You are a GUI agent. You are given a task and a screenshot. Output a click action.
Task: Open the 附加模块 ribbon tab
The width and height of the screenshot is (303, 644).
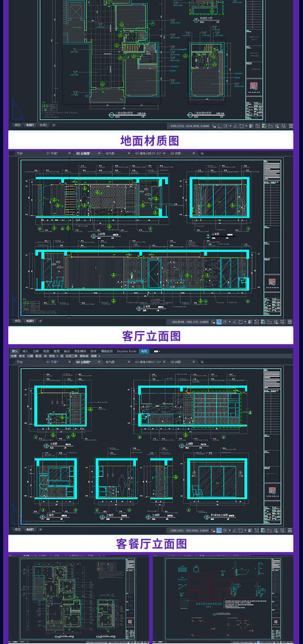coord(80,351)
